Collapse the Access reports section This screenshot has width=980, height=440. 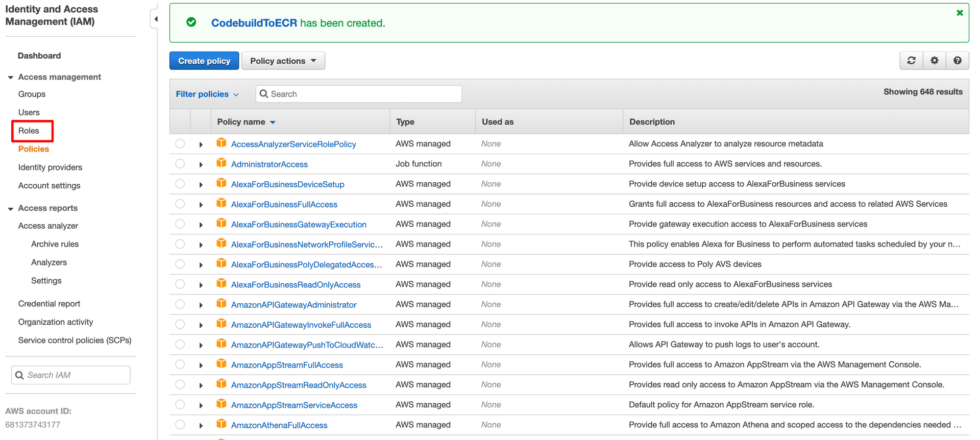pyautogui.click(x=11, y=209)
